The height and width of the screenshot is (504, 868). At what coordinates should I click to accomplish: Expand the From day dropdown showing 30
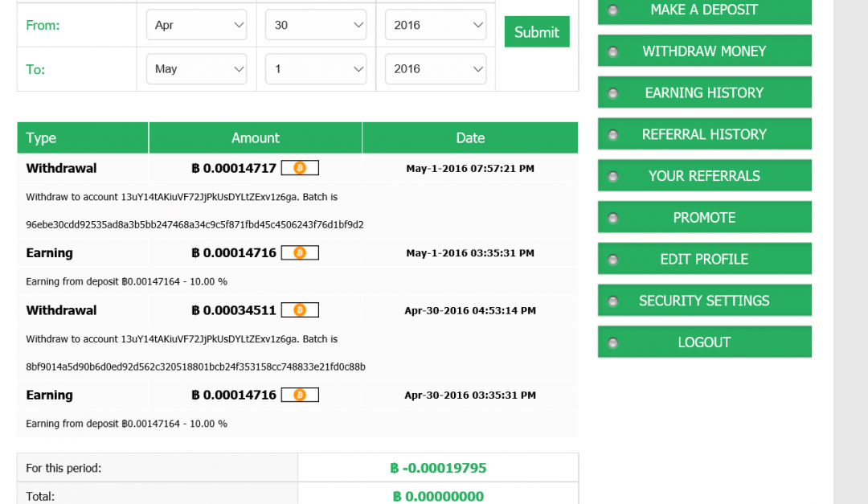point(316,25)
